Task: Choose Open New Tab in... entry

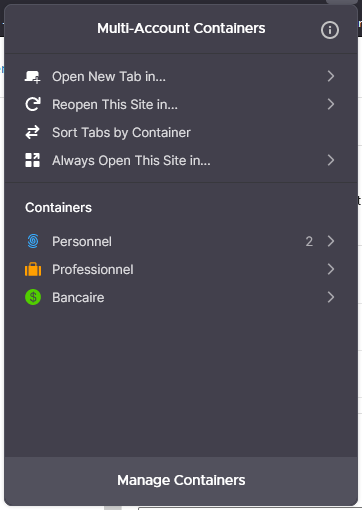Action: 181,76
